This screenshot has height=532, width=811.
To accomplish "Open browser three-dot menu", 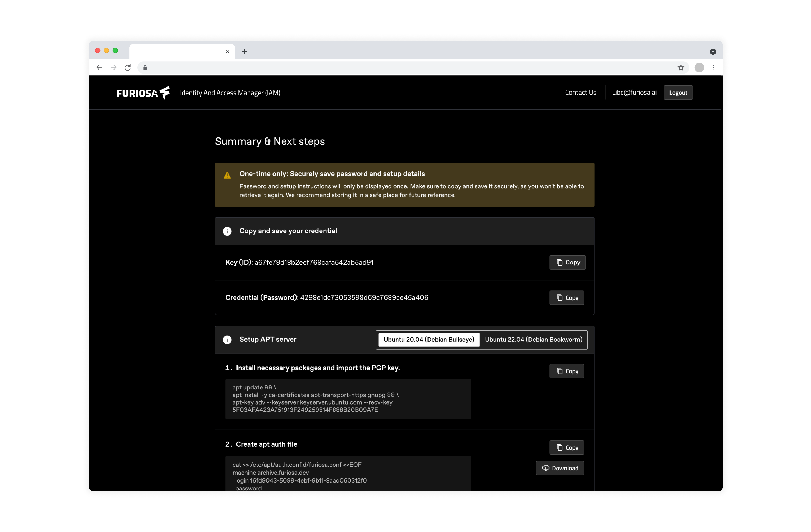I will [713, 67].
